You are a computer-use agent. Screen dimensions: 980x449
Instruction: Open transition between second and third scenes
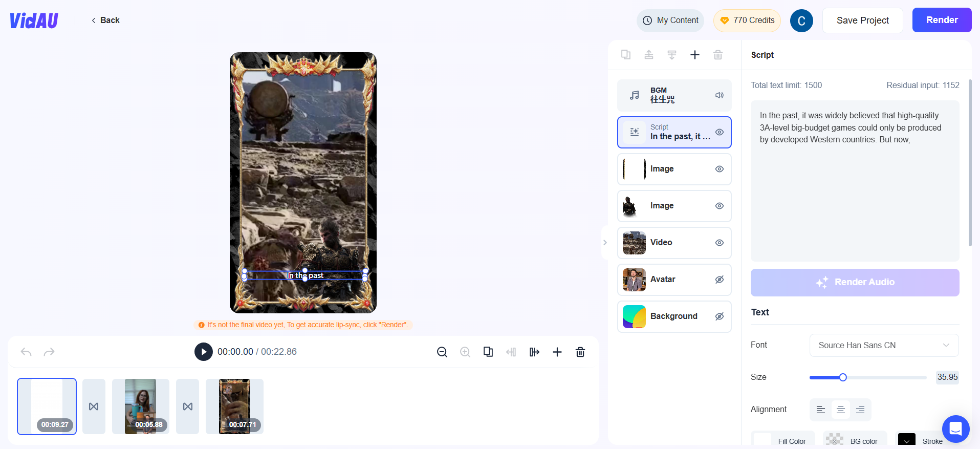(x=188, y=407)
